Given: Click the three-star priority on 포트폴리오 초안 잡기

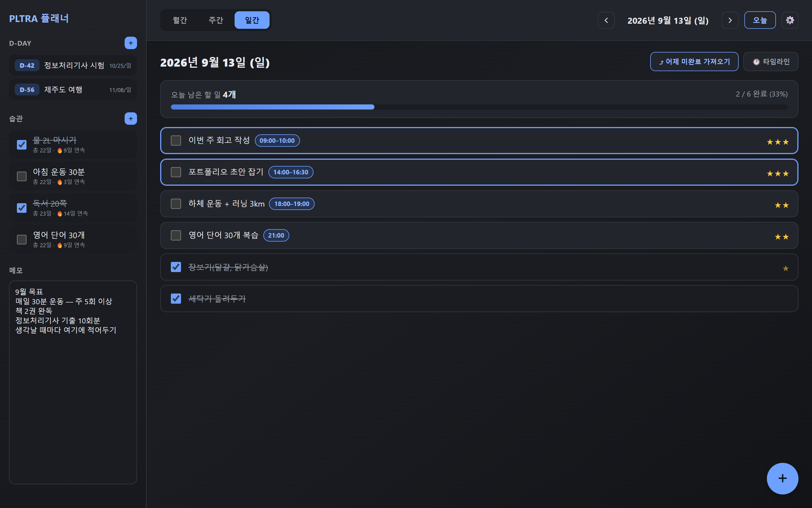Looking at the screenshot, I should (777, 173).
